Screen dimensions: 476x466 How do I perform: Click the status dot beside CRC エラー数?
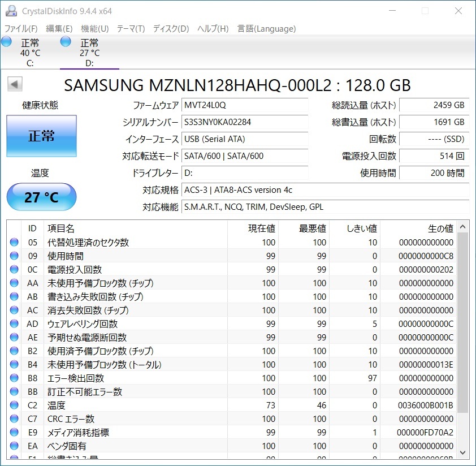pyautogui.click(x=14, y=418)
